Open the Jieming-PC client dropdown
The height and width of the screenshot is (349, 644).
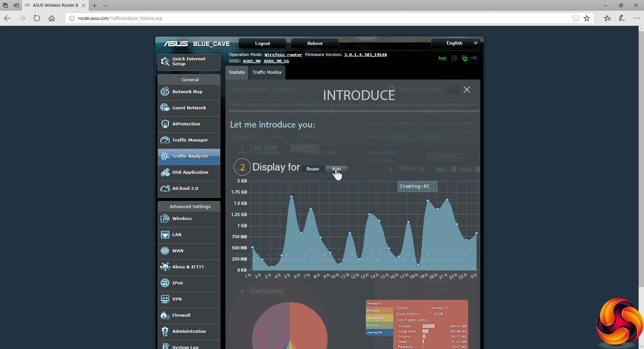(x=418, y=186)
